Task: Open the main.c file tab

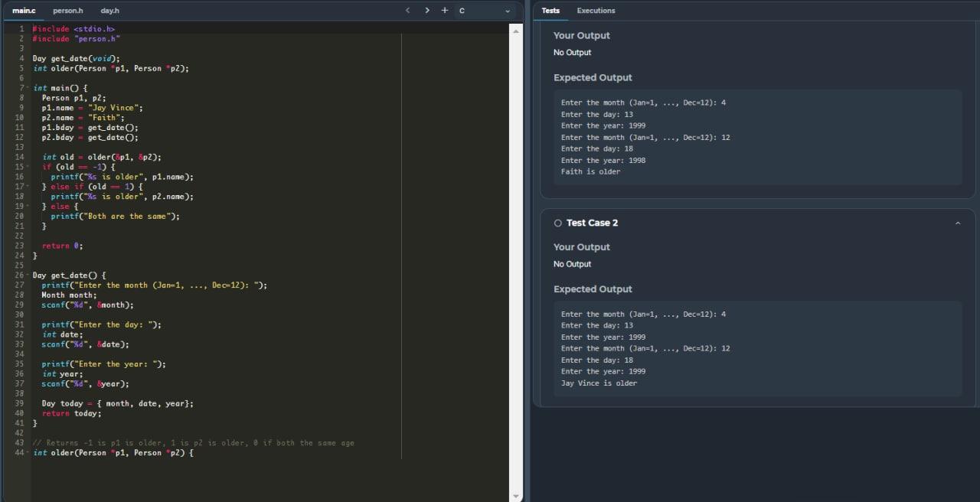Action: click(22, 11)
